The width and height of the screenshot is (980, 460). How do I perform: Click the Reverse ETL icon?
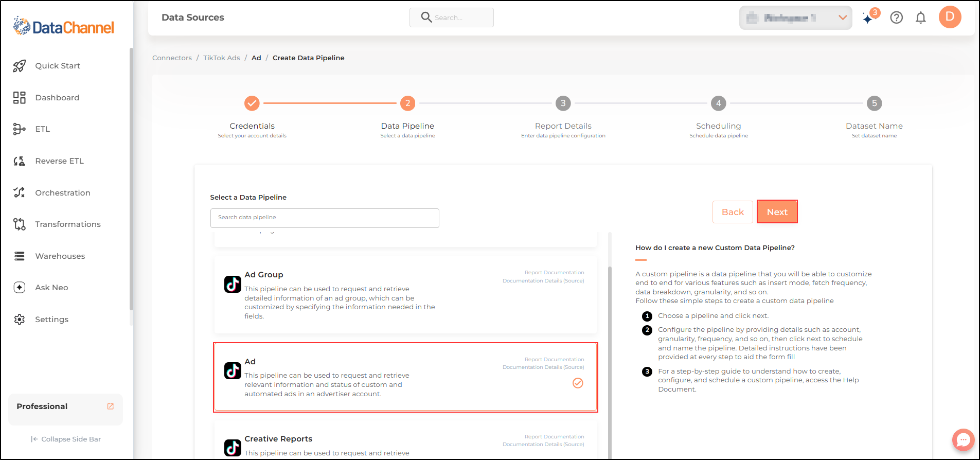pos(20,161)
